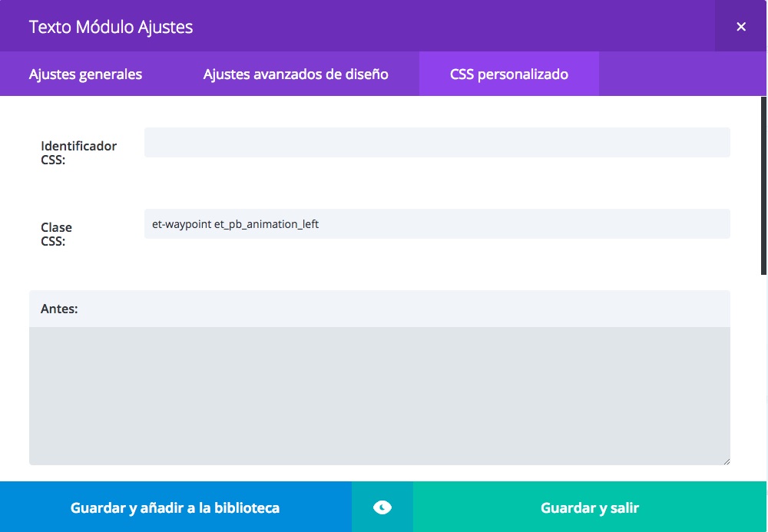Close the Texto Módulo Ajustes dialog
768x532 pixels.
pos(740,27)
